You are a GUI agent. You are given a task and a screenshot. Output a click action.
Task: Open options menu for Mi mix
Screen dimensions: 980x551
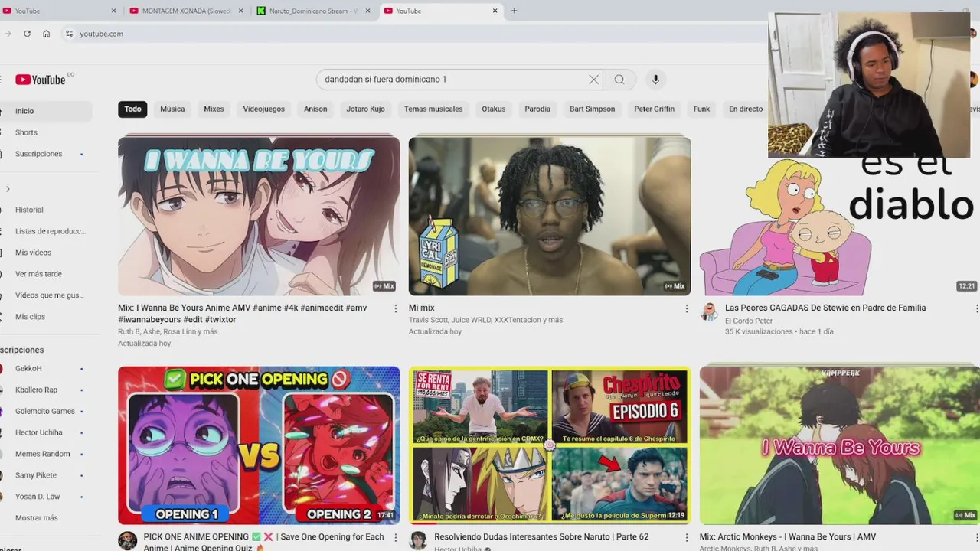pos(686,308)
